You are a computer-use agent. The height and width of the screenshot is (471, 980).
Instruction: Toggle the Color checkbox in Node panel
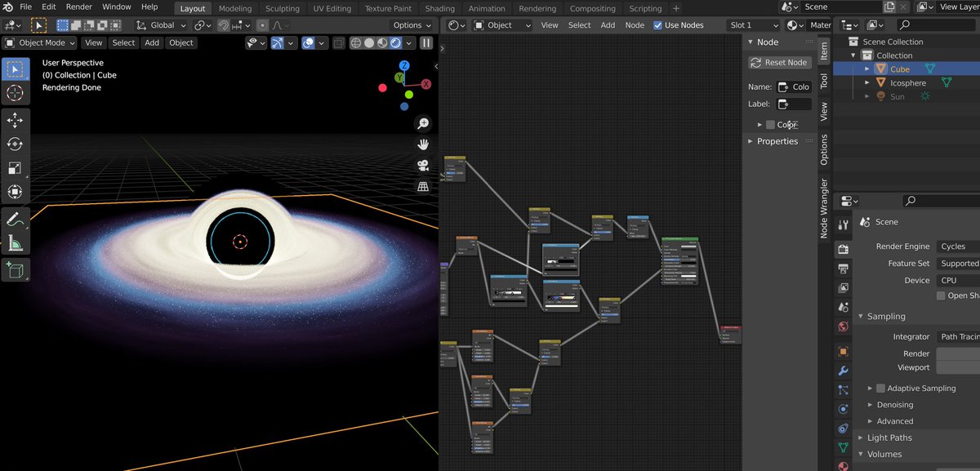(x=770, y=125)
